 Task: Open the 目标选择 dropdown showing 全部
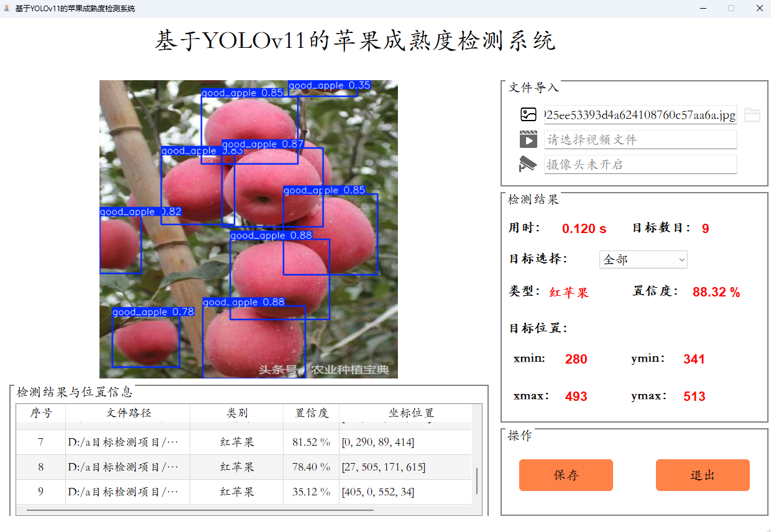pyautogui.click(x=643, y=259)
